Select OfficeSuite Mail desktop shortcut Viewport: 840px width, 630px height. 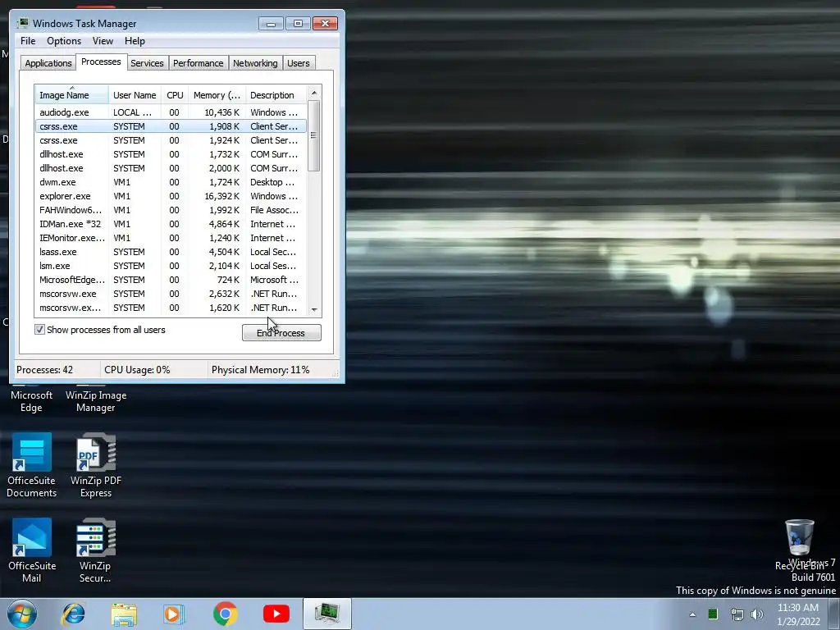32,550
